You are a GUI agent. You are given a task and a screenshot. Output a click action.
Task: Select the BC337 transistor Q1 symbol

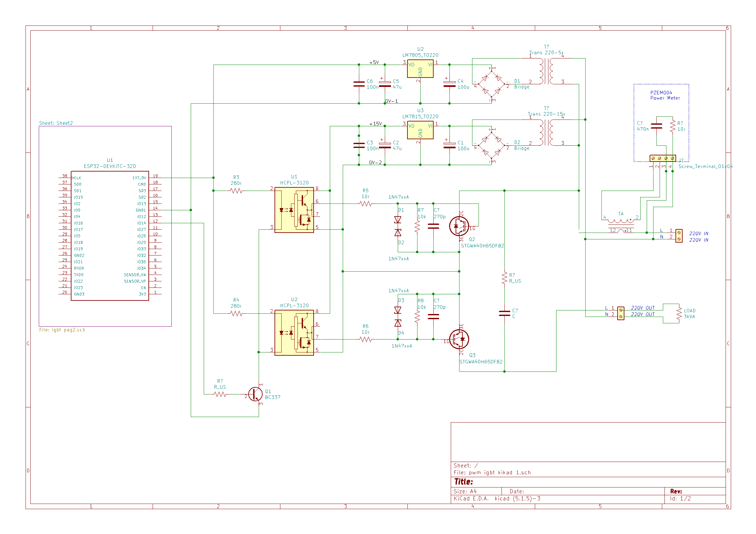tap(255, 394)
